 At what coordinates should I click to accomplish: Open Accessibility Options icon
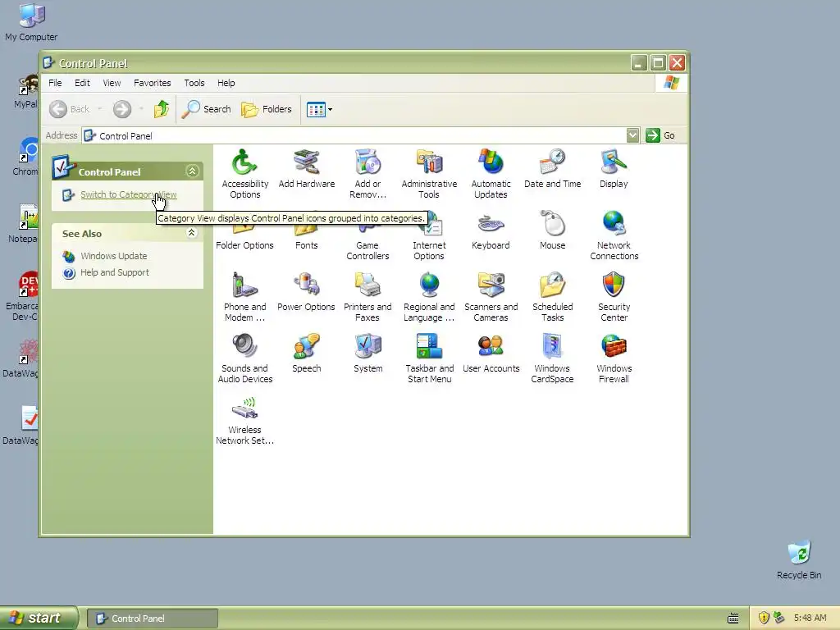(x=244, y=174)
